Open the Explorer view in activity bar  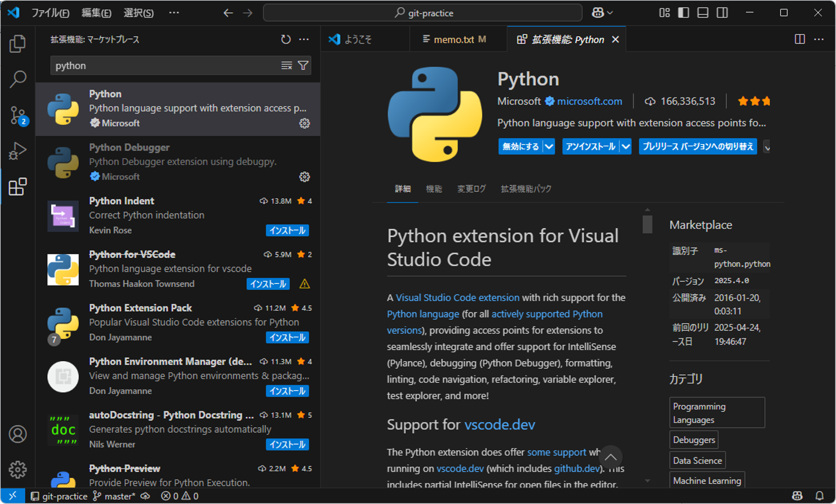coord(17,44)
